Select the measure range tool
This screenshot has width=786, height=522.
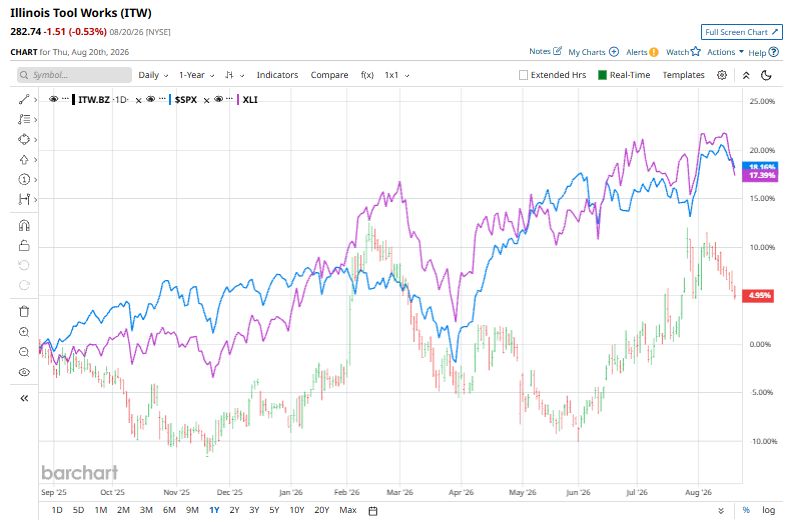point(24,199)
